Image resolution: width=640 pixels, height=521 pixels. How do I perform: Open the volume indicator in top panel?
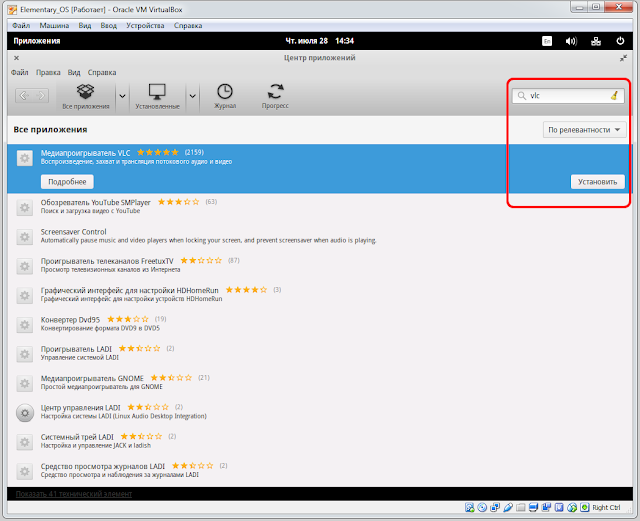point(571,41)
